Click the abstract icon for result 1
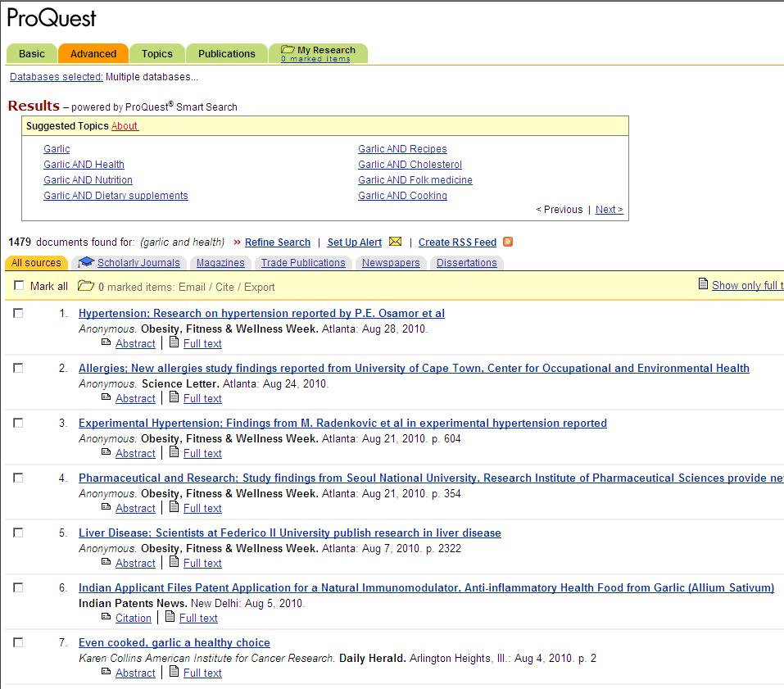 106,342
